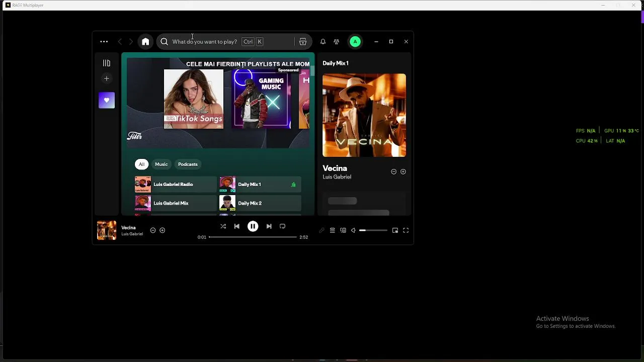Enter full screen player
This screenshot has width=644, height=362.
[x=406, y=230]
